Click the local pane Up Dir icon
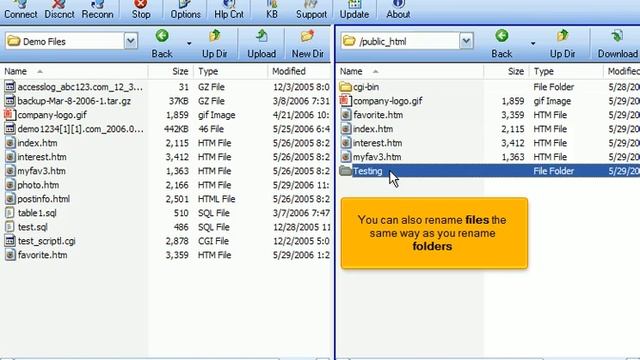 [215, 36]
